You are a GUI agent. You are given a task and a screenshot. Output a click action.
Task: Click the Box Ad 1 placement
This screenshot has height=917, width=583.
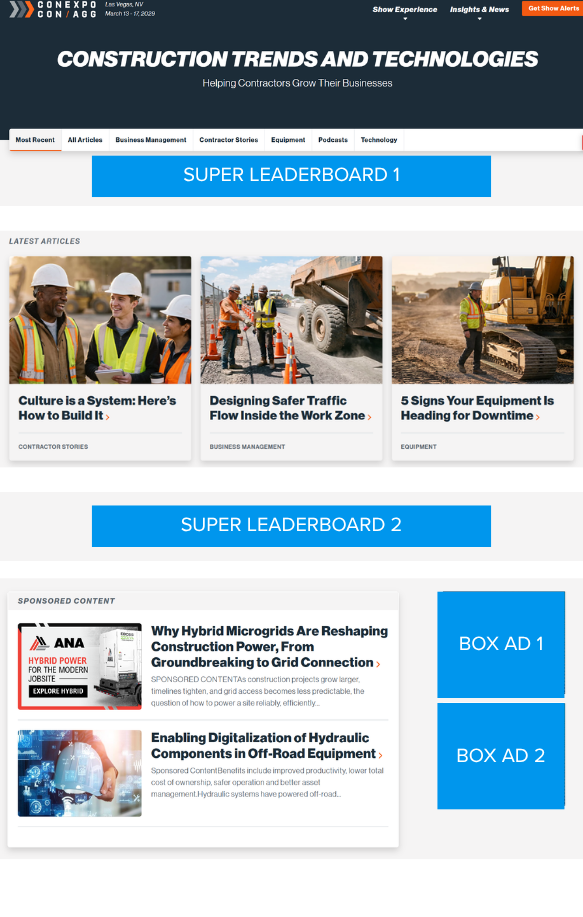(501, 644)
